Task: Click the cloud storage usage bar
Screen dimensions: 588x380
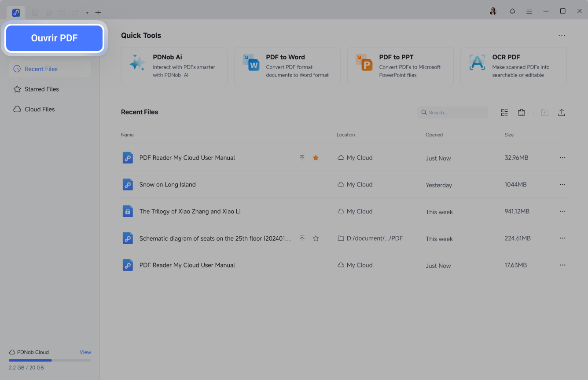Action: [50, 360]
